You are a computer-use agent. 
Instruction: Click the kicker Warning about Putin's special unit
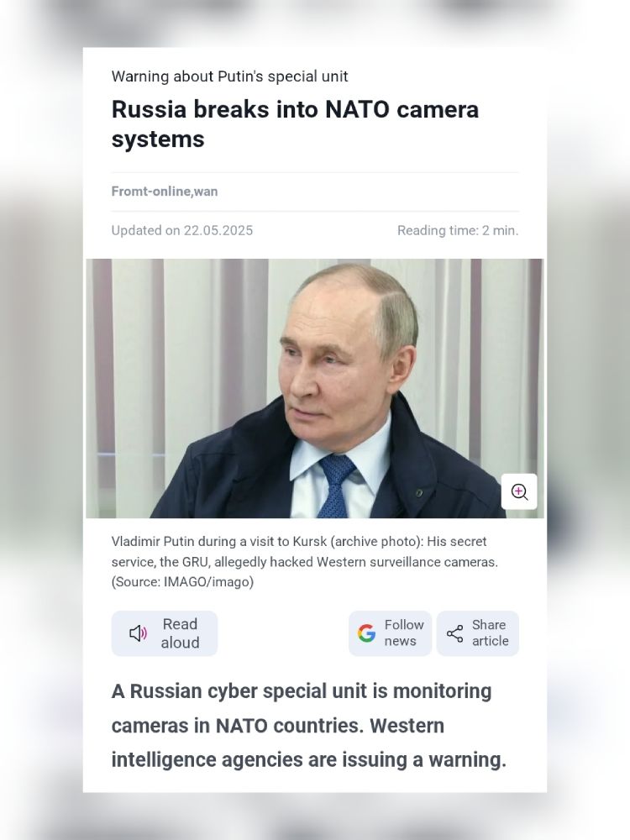tap(230, 76)
